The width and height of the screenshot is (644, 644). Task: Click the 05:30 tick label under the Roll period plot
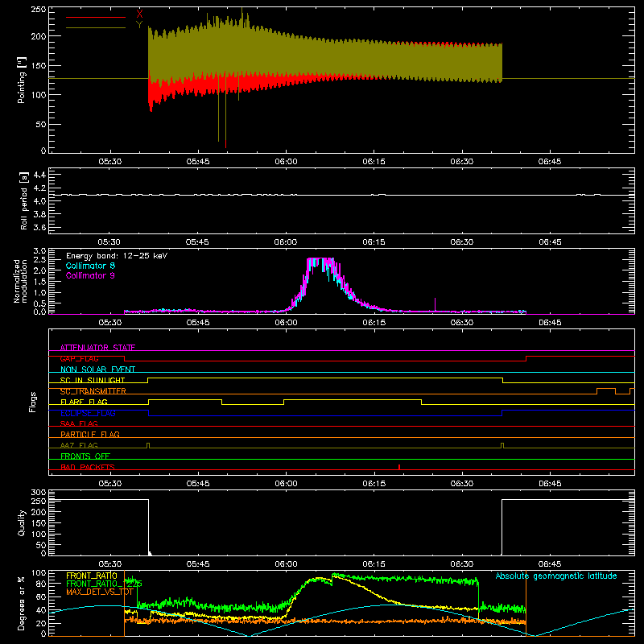[109, 242]
